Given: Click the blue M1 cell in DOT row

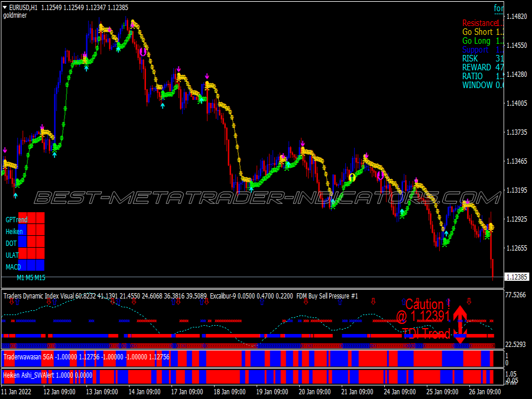Looking at the screenshot, I should click(22, 242).
